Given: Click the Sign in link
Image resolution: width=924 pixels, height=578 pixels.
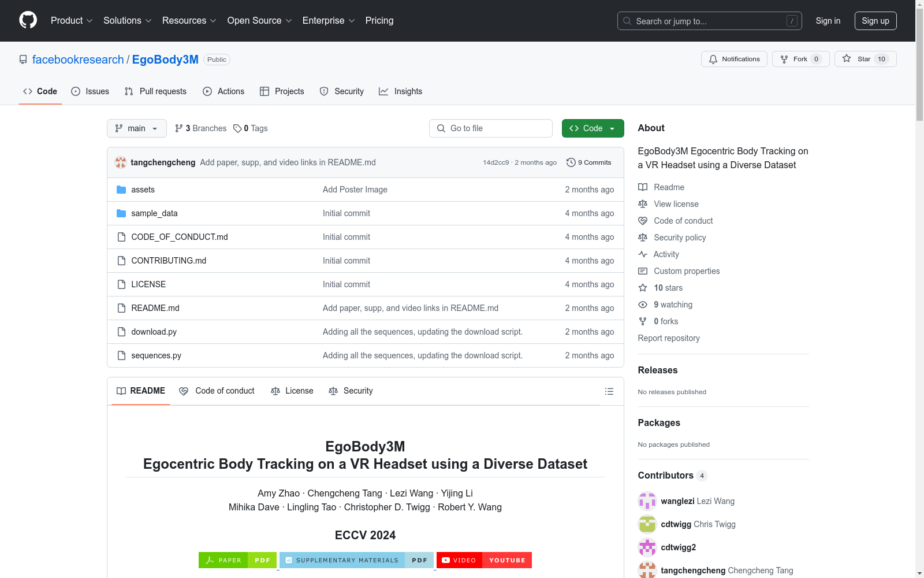Looking at the screenshot, I should (828, 21).
